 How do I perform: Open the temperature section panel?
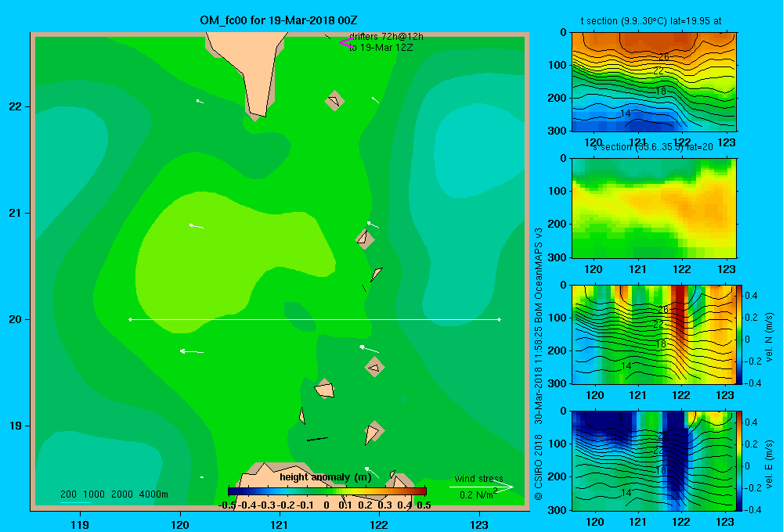pyautogui.click(x=654, y=82)
